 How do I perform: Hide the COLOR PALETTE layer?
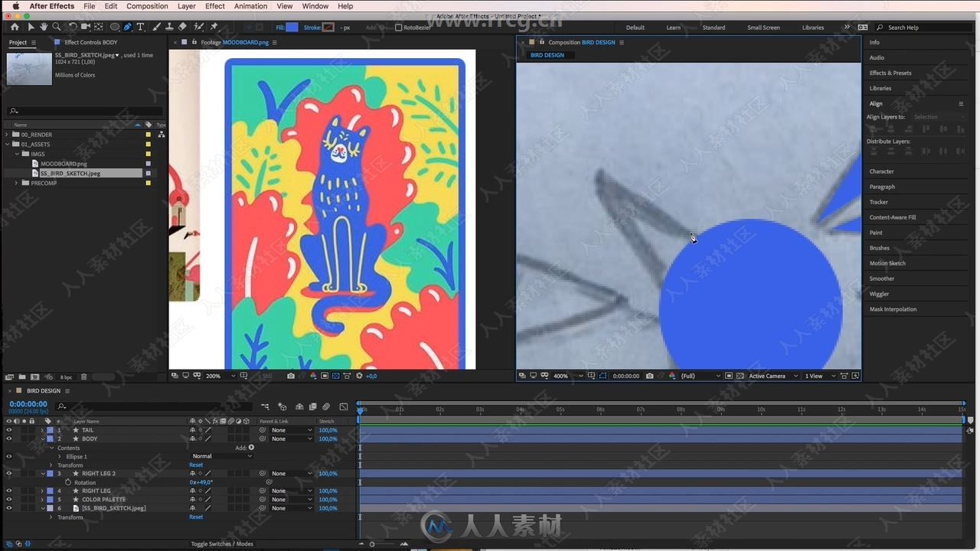coord(9,500)
